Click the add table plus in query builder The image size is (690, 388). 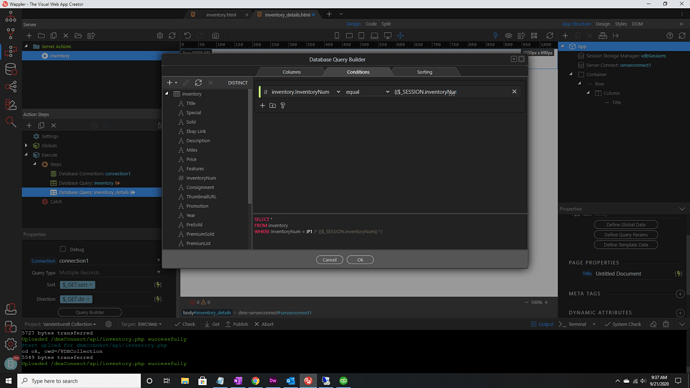click(x=169, y=83)
